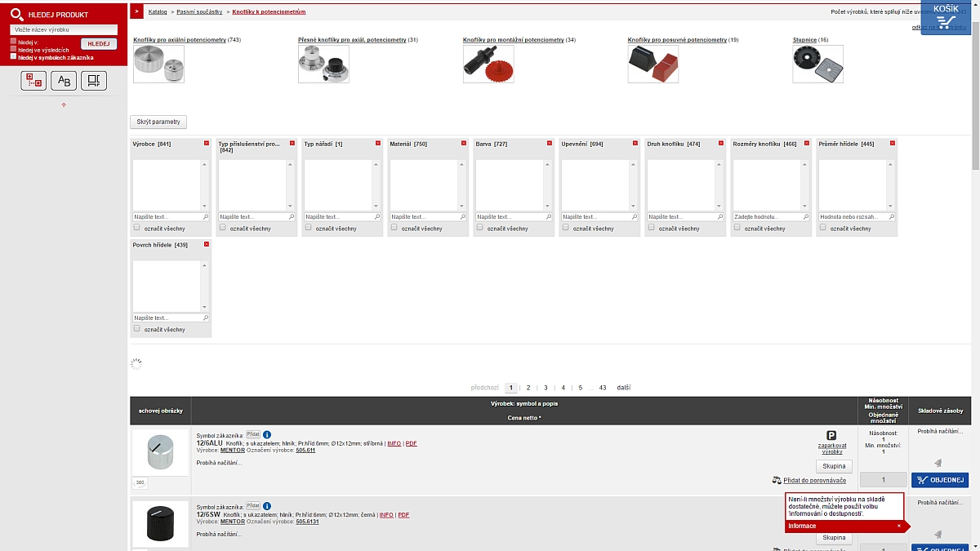Open Katalog breadcrumb link
Image resolution: width=980 pixels, height=551 pixels.
coord(158,12)
